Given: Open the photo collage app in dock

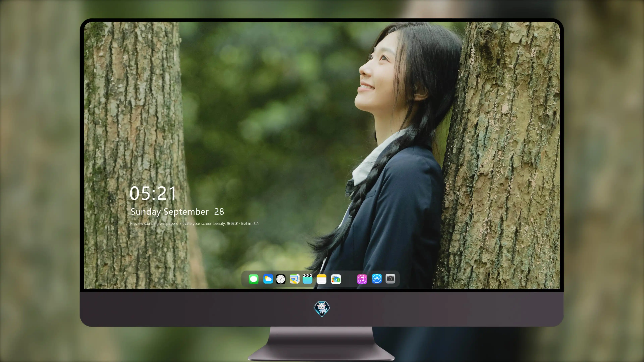Looking at the screenshot, I should coord(336,279).
